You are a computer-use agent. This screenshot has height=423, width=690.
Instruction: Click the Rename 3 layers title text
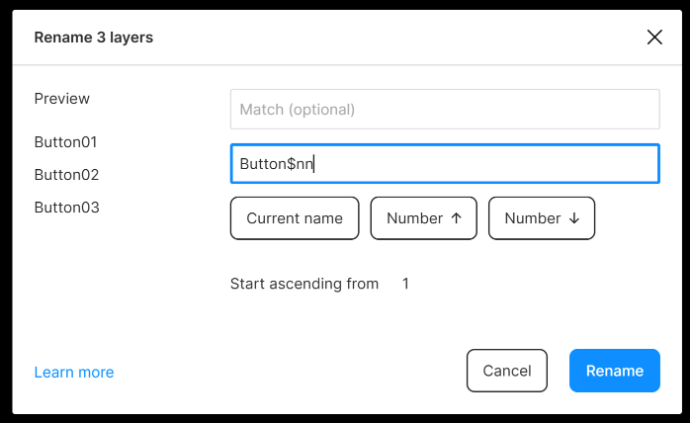click(93, 37)
